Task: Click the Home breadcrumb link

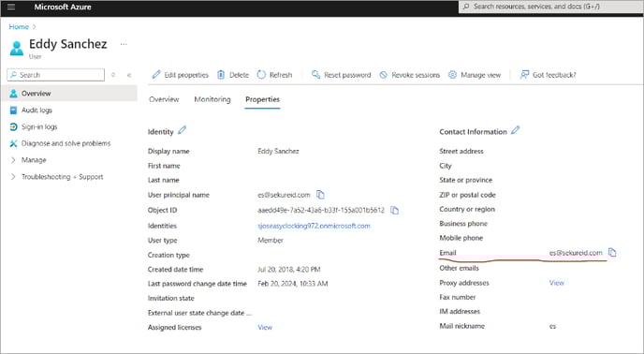Action: coord(19,27)
